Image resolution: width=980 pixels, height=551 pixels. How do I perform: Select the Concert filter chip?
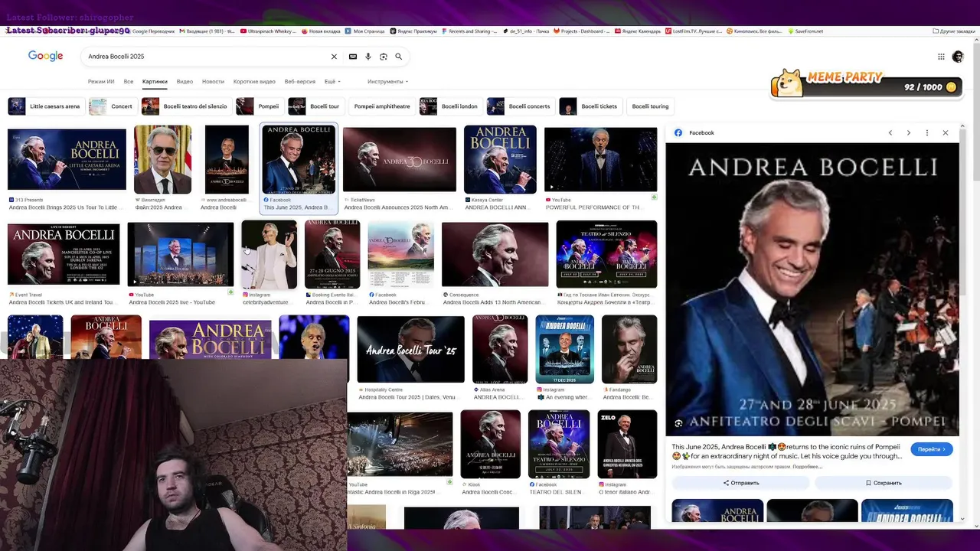pyautogui.click(x=112, y=106)
